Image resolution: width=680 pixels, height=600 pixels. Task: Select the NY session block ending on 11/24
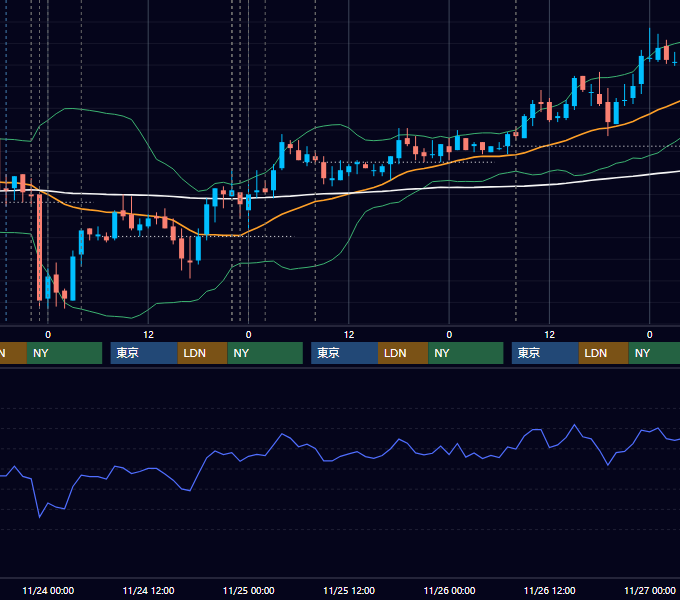click(64, 353)
